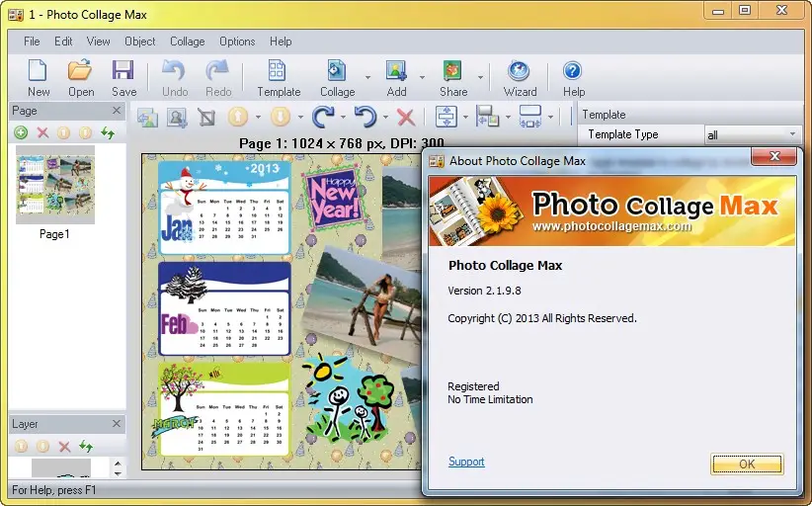
Task: Expand dropdown beside rotate counterclockwise icon
Action: (385, 117)
